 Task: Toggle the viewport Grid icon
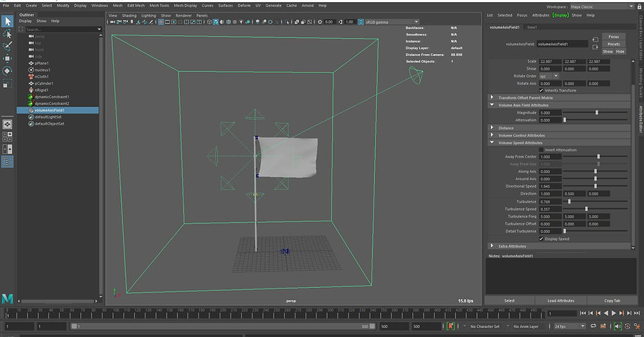[160, 21]
